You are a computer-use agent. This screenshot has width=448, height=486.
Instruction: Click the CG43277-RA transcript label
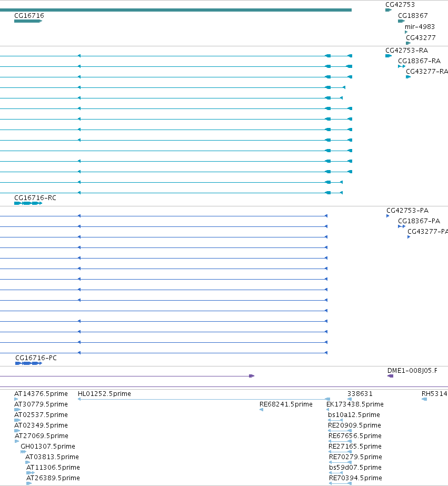click(x=427, y=72)
